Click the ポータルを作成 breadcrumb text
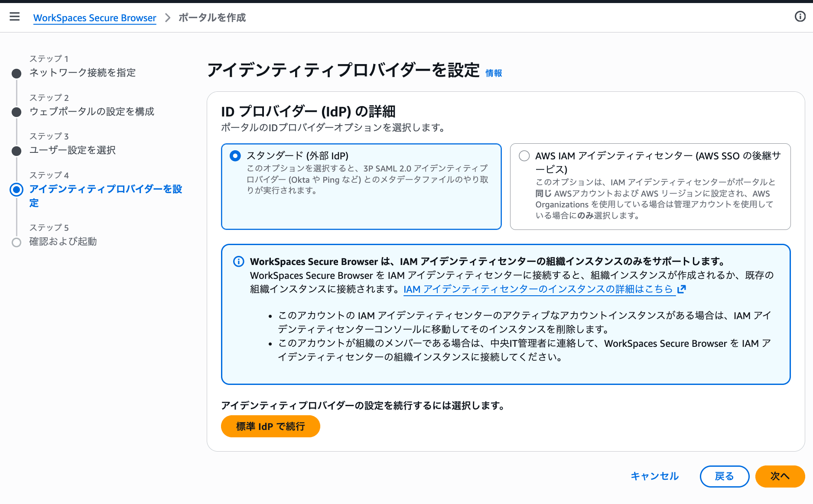 pos(212,18)
